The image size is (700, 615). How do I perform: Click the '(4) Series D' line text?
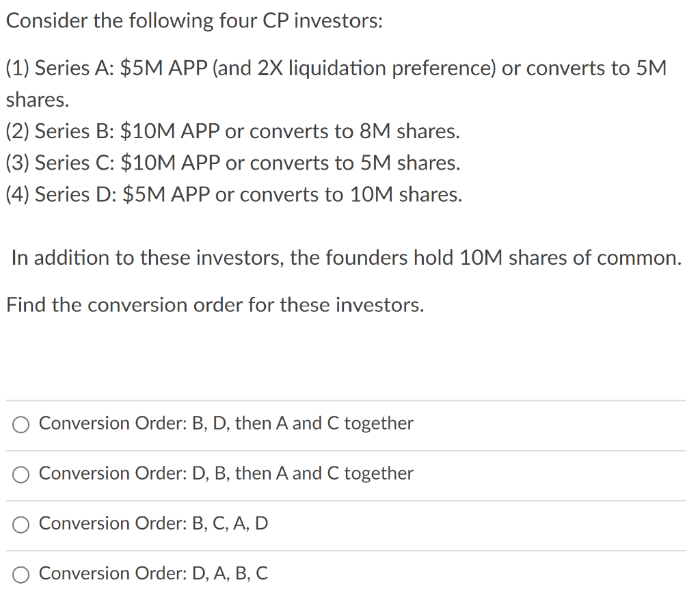60,194
